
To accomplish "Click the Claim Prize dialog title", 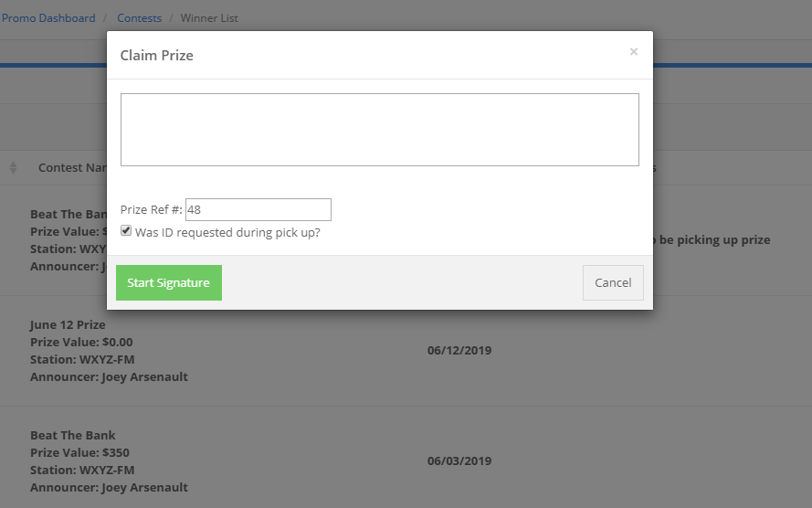I will (157, 56).
